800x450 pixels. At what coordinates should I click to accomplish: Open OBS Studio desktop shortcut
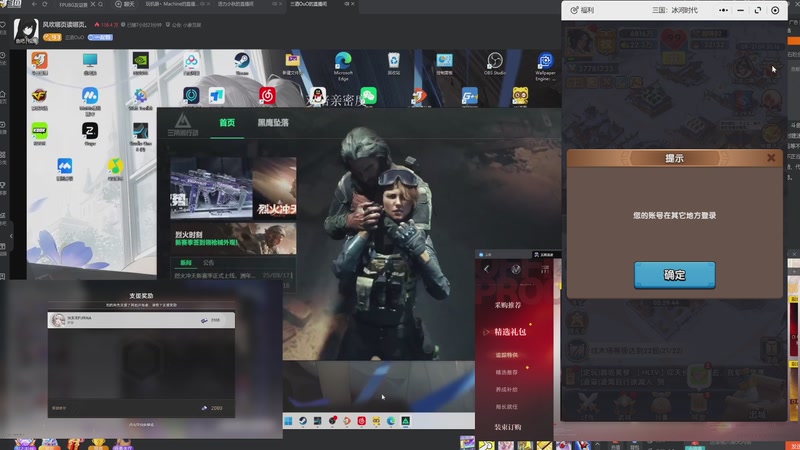(x=494, y=63)
